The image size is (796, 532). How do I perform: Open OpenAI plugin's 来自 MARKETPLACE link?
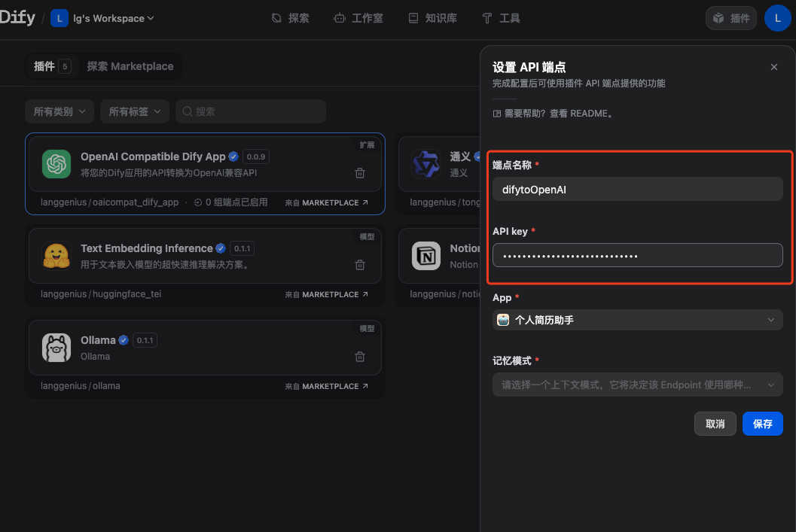326,203
